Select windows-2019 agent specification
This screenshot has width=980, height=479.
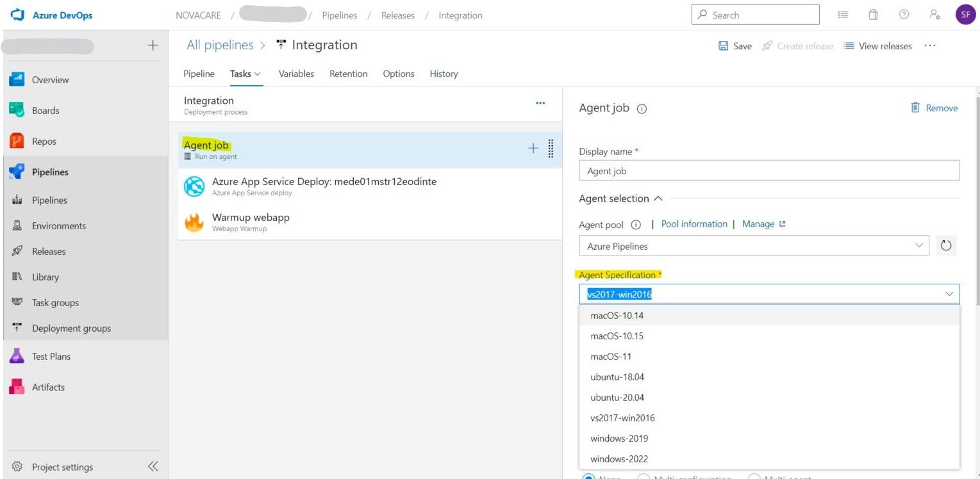pyautogui.click(x=769, y=438)
